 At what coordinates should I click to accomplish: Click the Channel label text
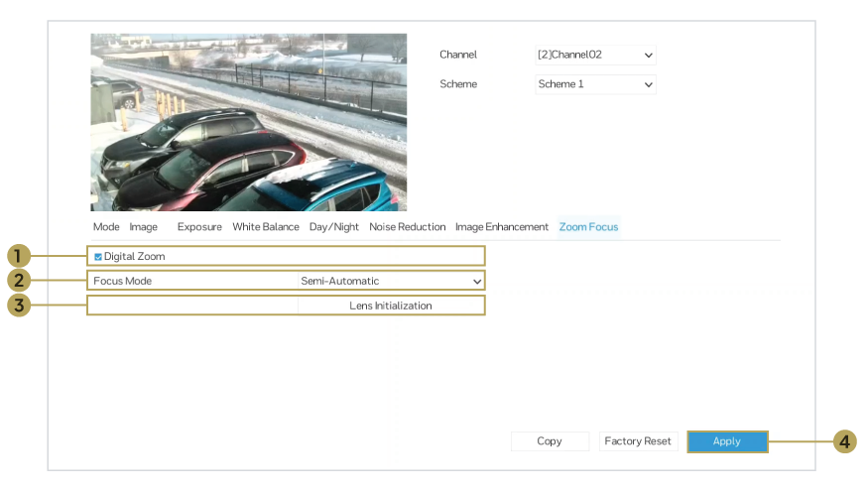click(x=457, y=55)
